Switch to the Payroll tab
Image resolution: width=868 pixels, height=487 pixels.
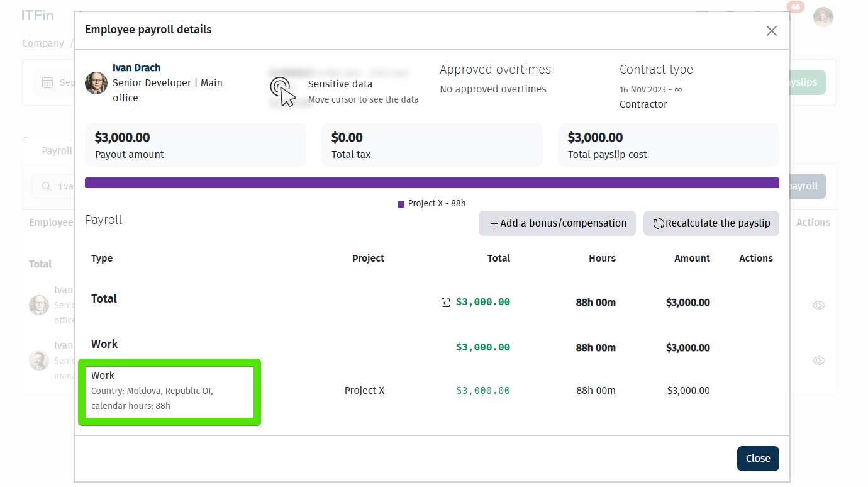coord(57,151)
